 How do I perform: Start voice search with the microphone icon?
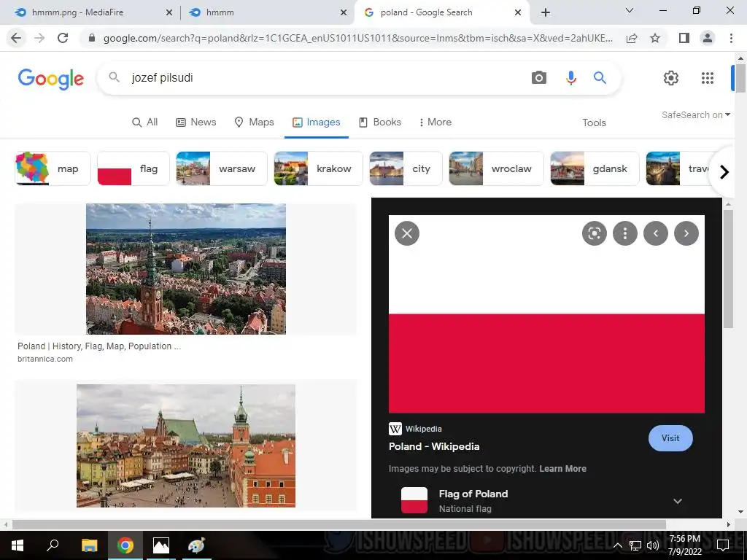570,77
